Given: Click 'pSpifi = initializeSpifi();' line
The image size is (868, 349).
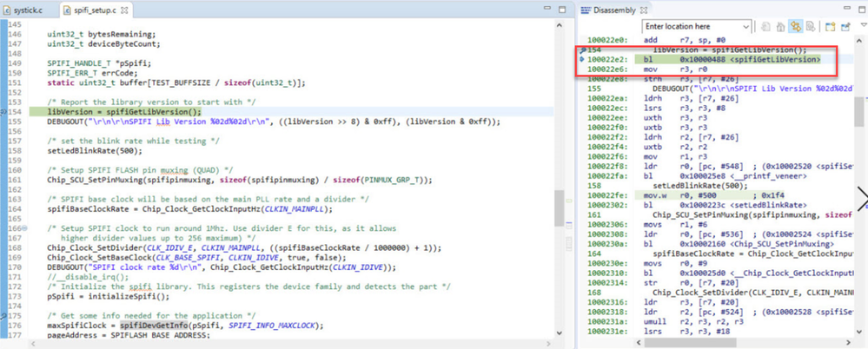Looking at the screenshot, I should click(108, 296).
